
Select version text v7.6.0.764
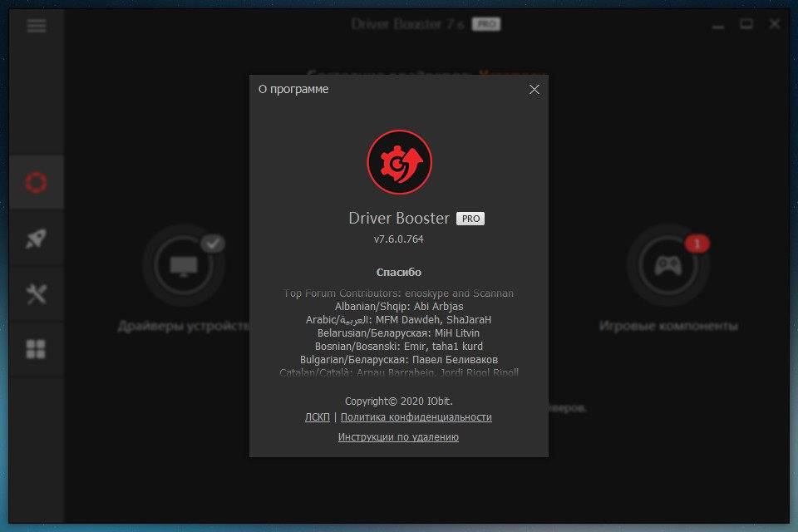point(398,239)
